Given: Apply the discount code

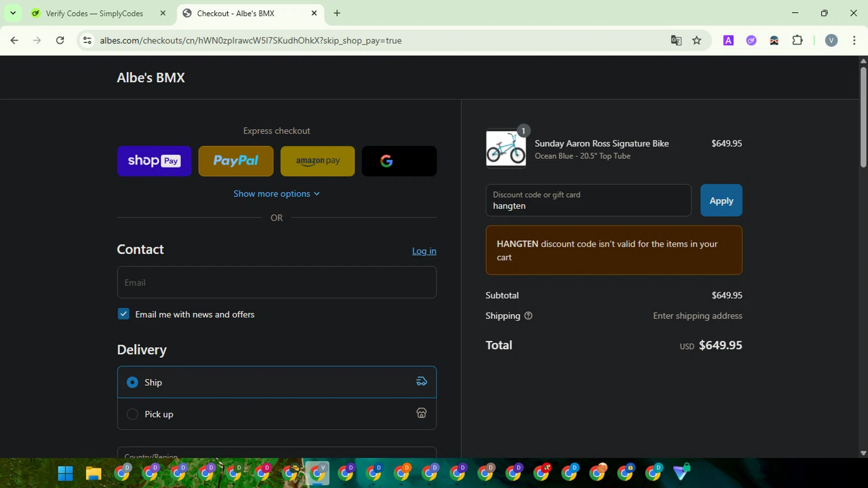Looking at the screenshot, I should pyautogui.click(x=721, y=200).
